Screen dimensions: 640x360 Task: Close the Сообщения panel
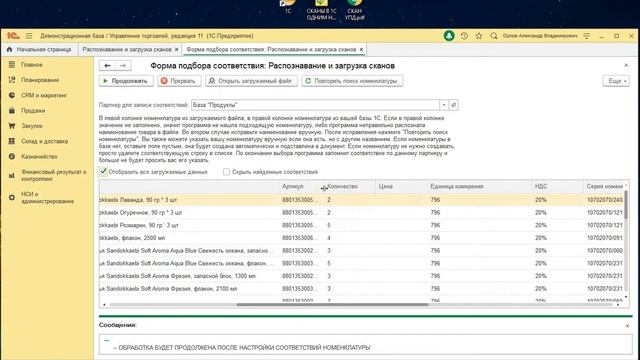point(627,326)
